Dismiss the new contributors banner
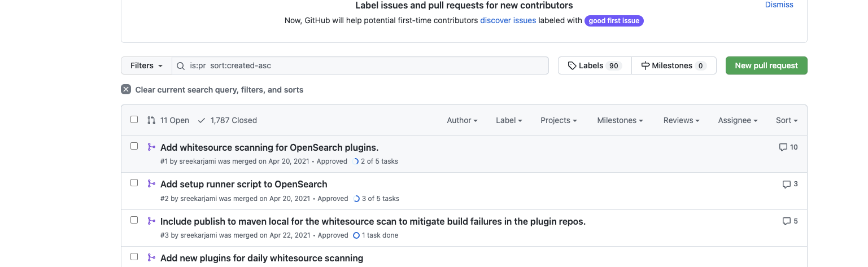 click(779, 5)
